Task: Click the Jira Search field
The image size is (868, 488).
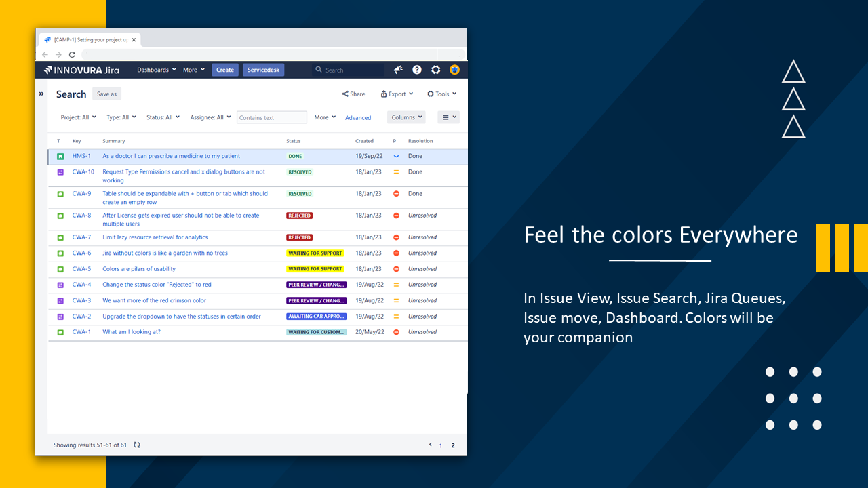Action: click(349, 70)
